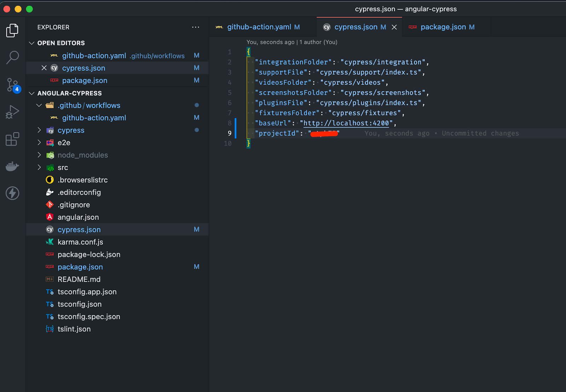Click yaml icon on github-action.yaml tab
Image resolution: width=566 pixels, height=392 pixels.
click(x=219, y=27)
